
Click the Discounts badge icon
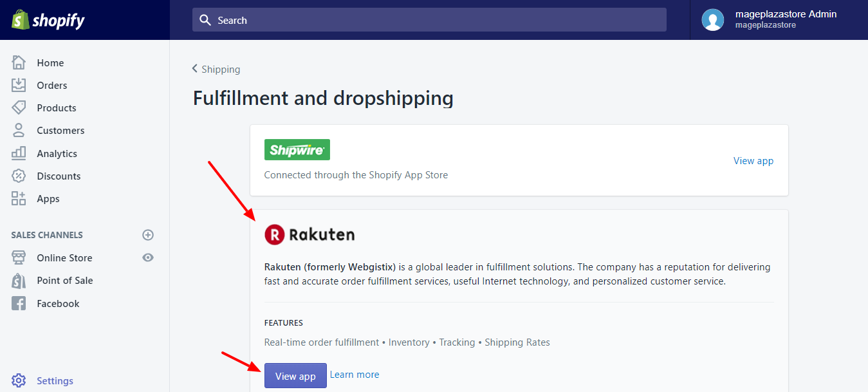(x=19, y=176)
